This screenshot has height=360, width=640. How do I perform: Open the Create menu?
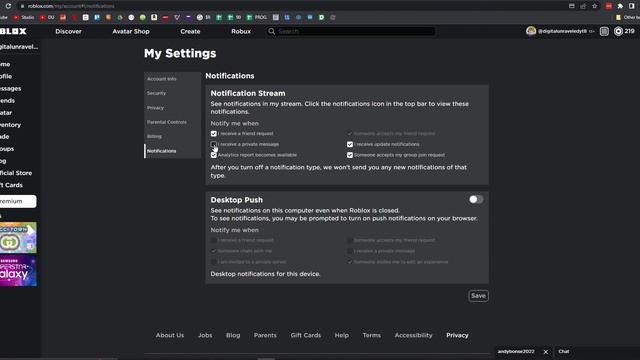point(190,31)
